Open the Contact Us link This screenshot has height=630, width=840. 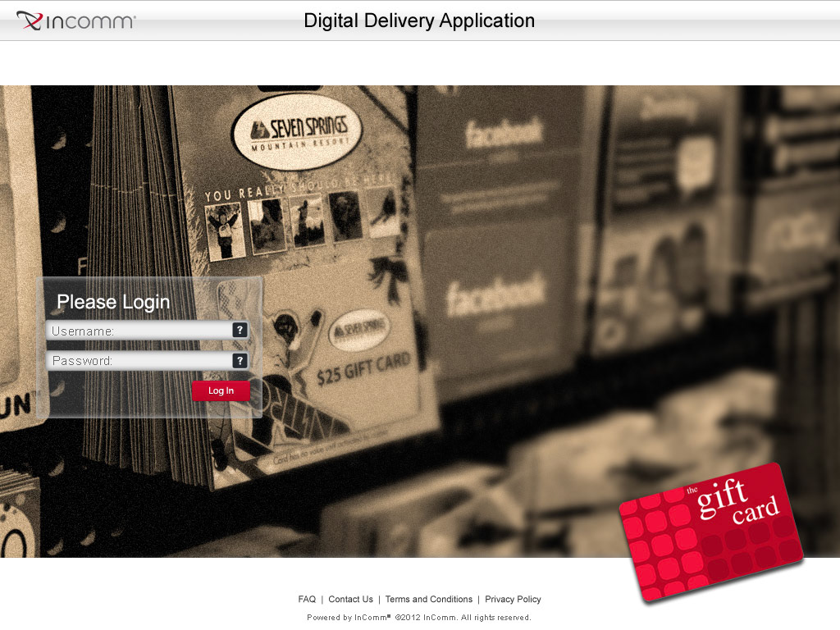[x=350, y=599]
